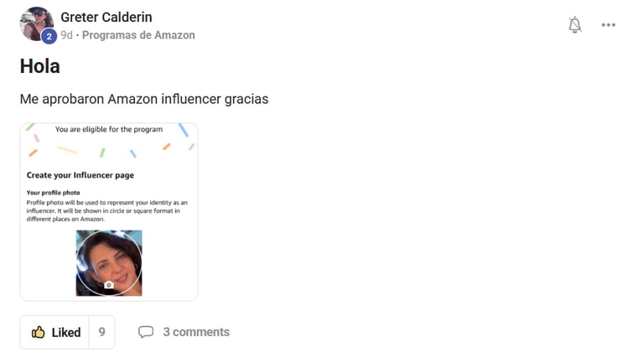Screen dimensions: 644x358
Task: Open the attached influencer eligibility image
Action: point(109,212)
